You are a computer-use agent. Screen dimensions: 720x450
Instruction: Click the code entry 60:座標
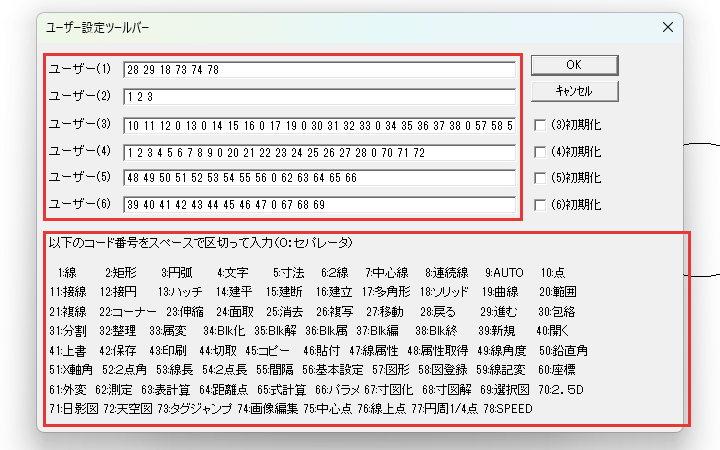pyautogui.click(x=557, y=370)
